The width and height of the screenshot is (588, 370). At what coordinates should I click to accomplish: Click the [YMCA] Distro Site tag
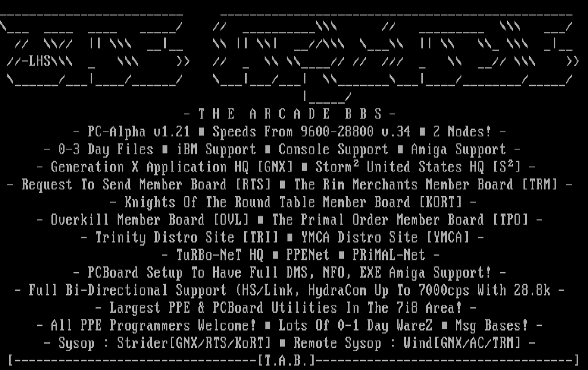(448, 237)
